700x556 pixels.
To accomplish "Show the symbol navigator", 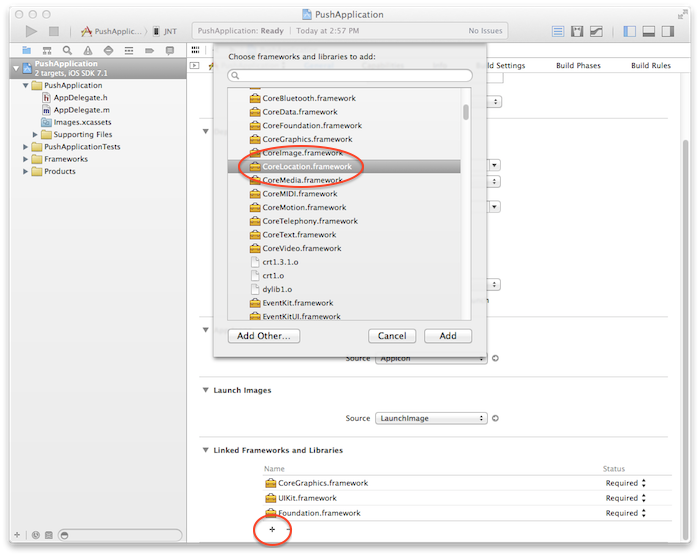I will [47, 50].
